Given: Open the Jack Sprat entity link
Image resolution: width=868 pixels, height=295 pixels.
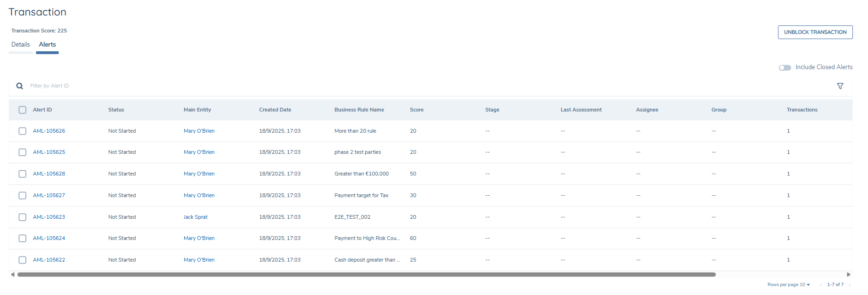Looking at the screenshot, I should point(196,217).
